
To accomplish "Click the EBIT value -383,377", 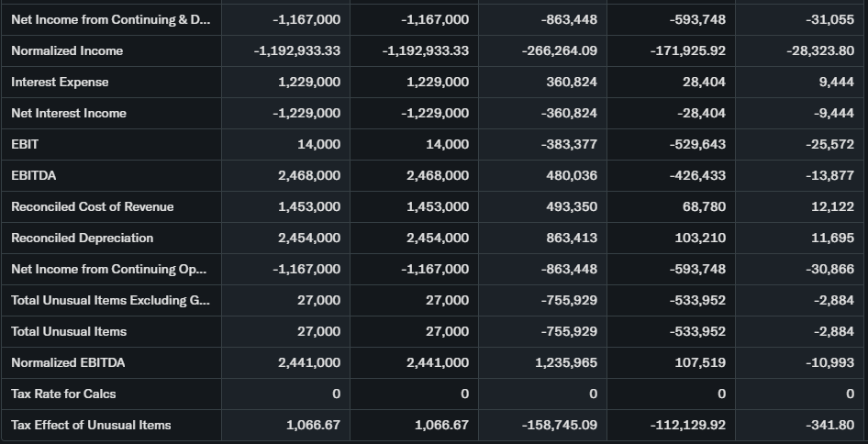I will pos(569,144).
